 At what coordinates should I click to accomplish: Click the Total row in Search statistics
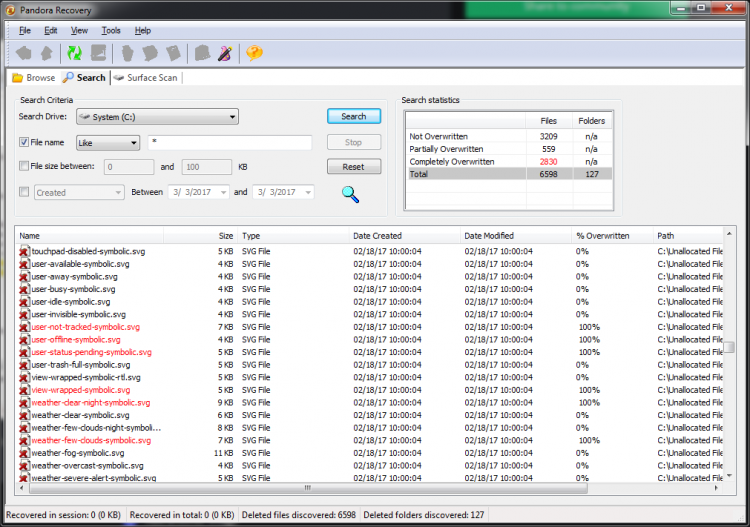(x=509, y=174)
